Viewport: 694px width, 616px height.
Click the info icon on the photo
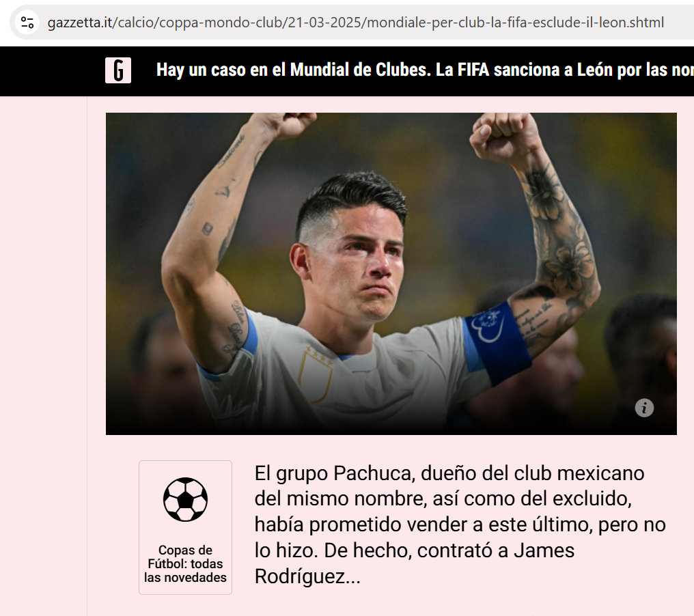click(644, 408)
